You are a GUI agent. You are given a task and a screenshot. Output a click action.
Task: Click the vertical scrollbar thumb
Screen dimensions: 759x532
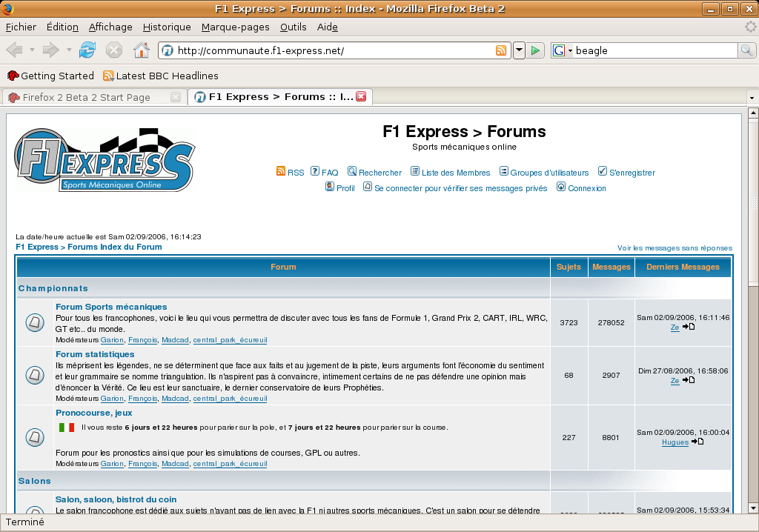(753, 202)
